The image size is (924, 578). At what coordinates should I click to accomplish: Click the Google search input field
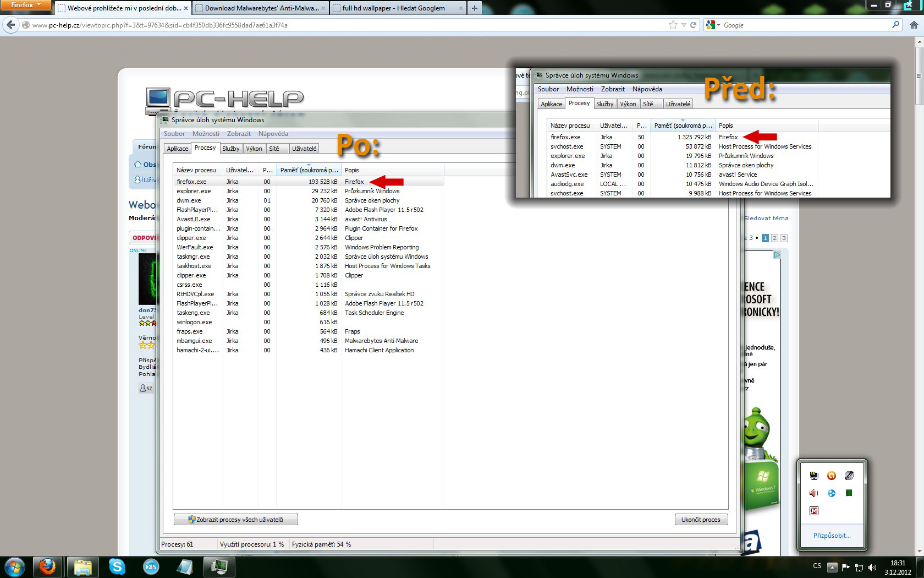coord(806,25)
